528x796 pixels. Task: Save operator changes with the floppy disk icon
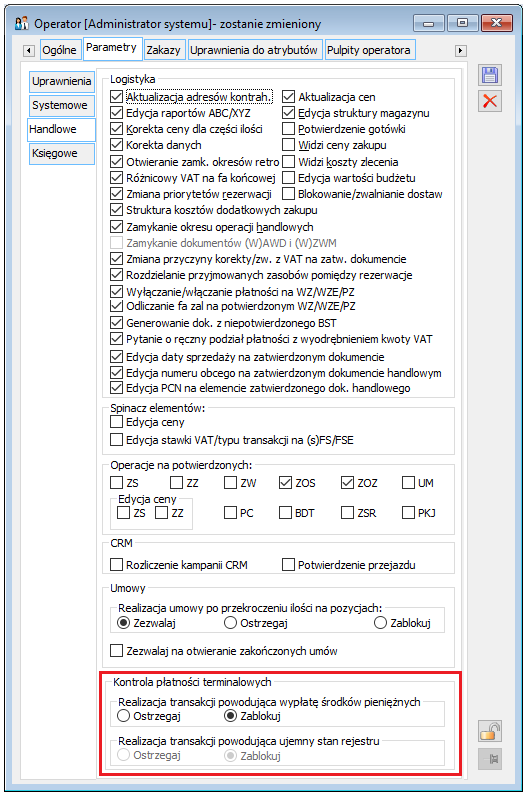coord(490,75)
